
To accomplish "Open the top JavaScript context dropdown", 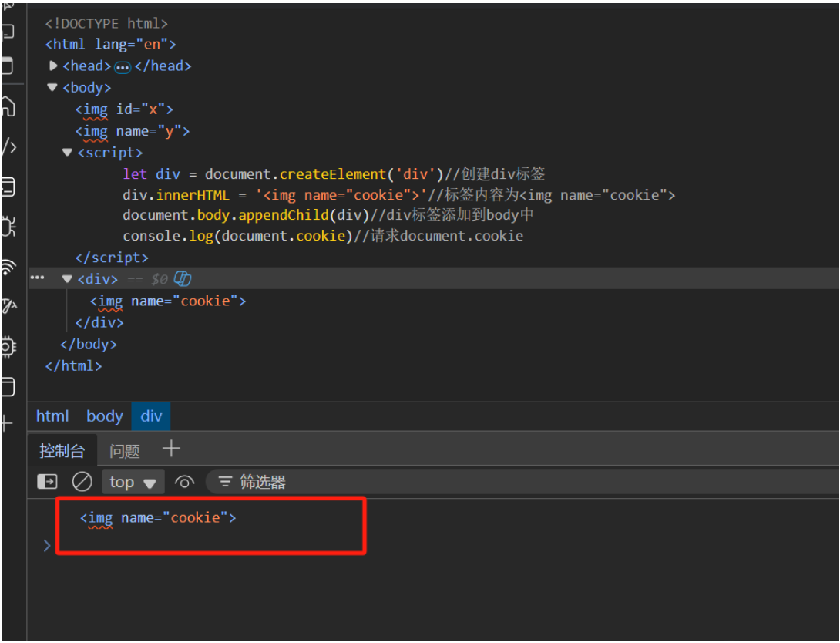I will [x=133, y=482].
